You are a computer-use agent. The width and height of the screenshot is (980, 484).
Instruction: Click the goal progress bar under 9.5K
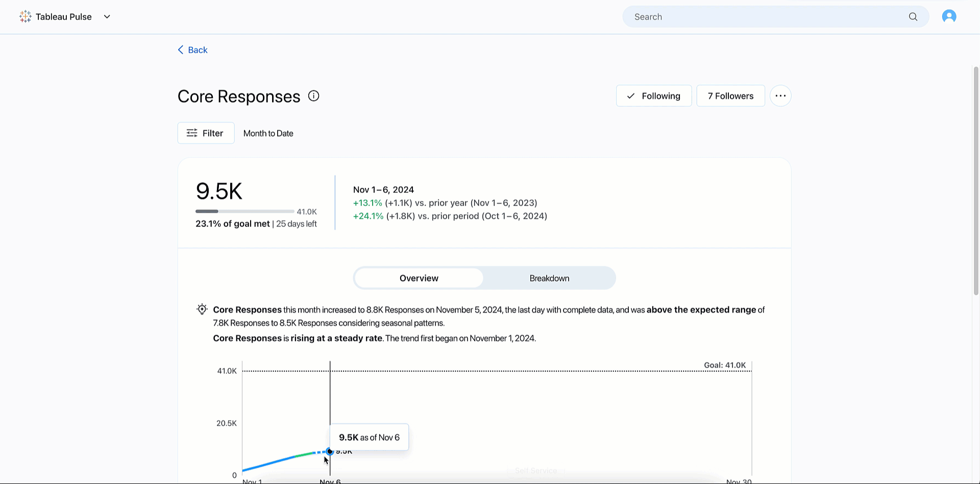[244, 211]
